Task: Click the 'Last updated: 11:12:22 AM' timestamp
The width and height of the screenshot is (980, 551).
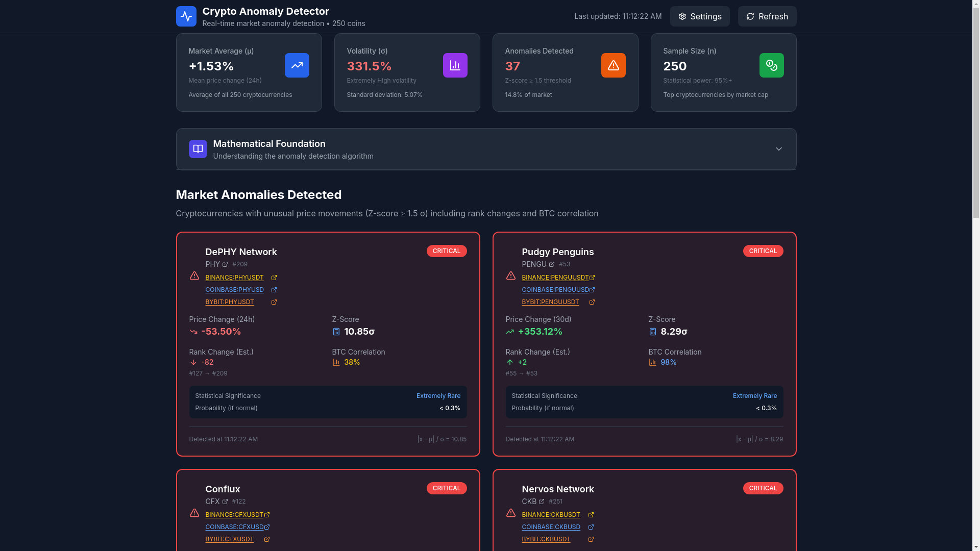Action: click(x=618, y=16)
